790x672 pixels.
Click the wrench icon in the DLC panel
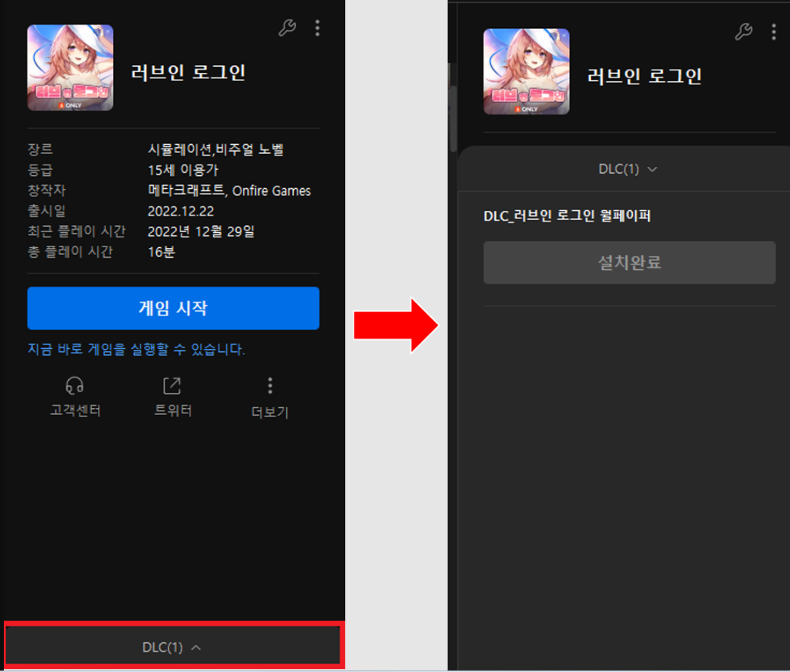[x=744, y=31]
